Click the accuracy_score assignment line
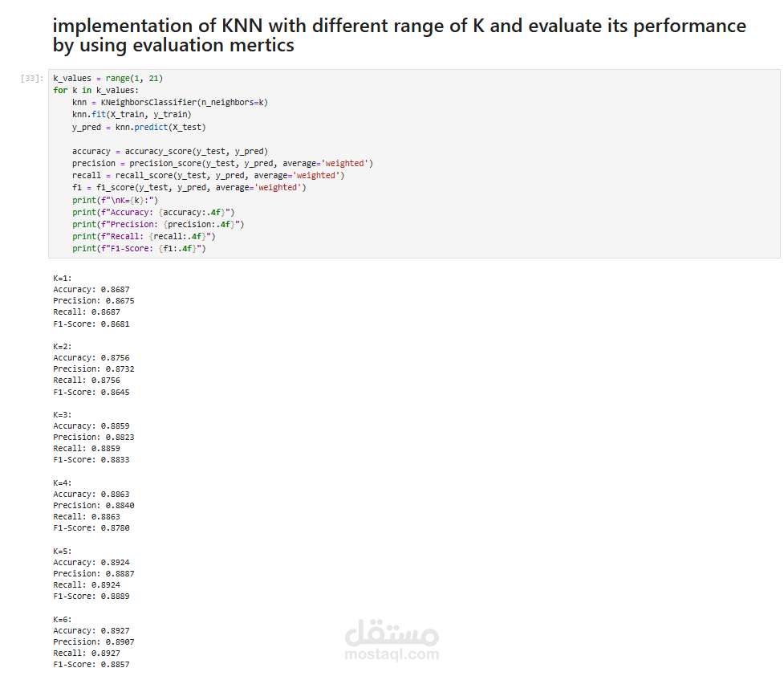The width and height of the screenshot is (784, 676). 170,151
